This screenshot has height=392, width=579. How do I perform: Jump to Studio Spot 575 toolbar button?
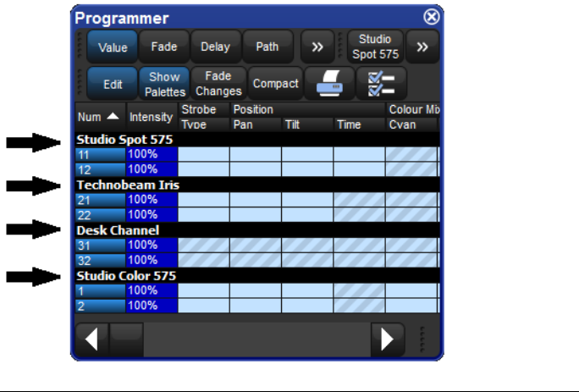click(376, 47)
